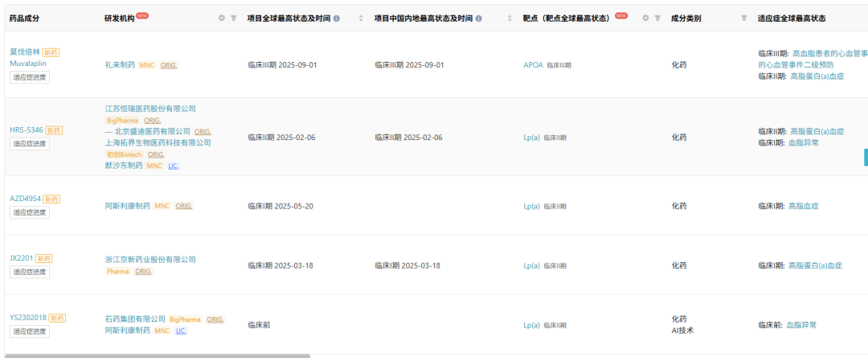Click filter funnel in 靶点 column header
The height and width of the screenshot is (358, 868).
pyautogui.click(x=657, y=19)
